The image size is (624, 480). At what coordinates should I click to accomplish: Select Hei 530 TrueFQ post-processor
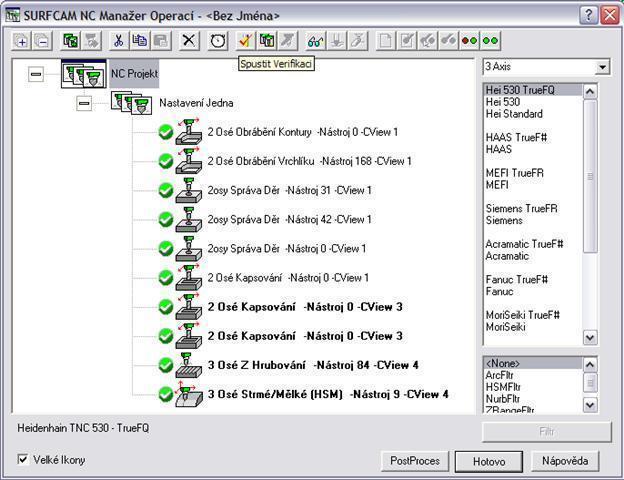pos(533,90)
